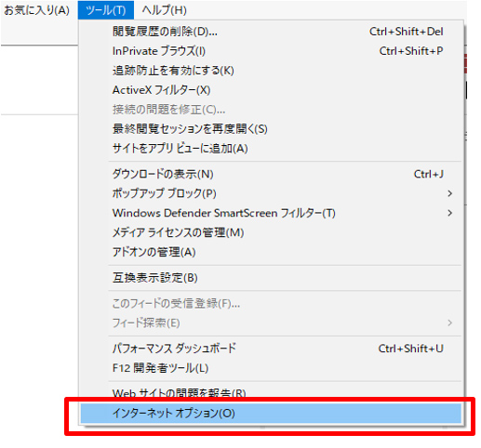
Task: Launch F12 開発者ツール(L)
Action: 271,368
